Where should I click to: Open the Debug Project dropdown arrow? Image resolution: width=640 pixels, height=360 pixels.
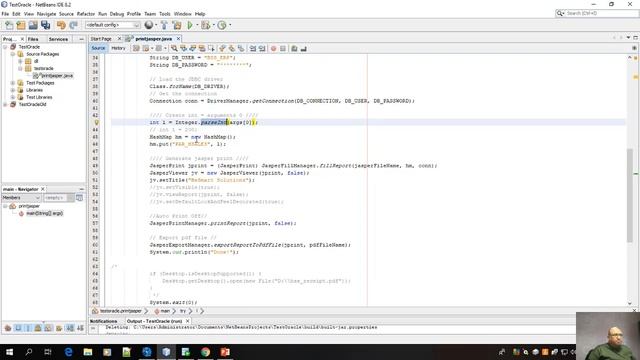[x=213, y=25]
